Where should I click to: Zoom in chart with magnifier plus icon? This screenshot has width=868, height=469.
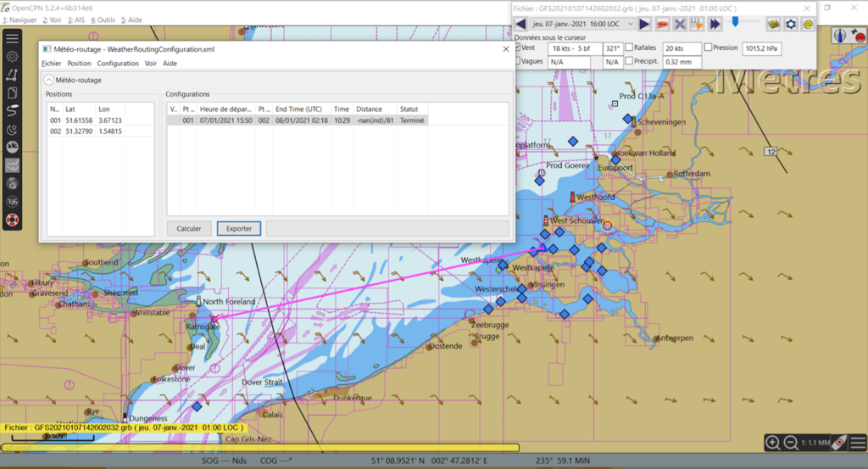point(773,443)
